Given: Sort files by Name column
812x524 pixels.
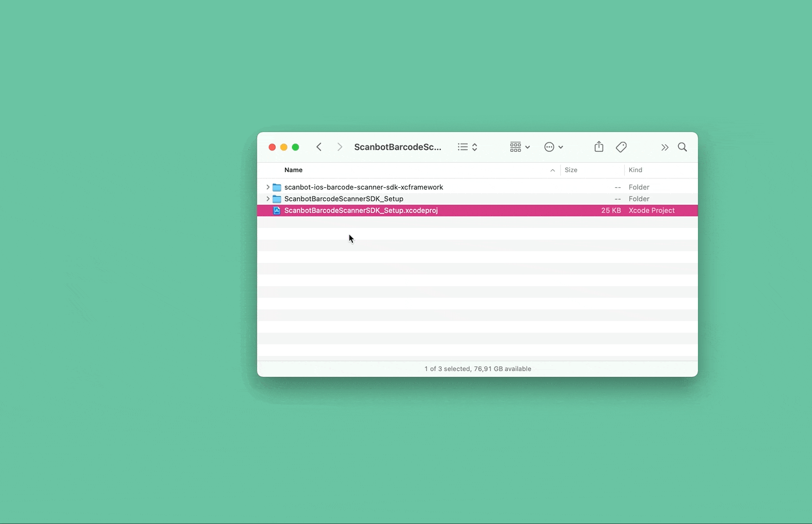Looking at the screenshot, I should point(293,170).
